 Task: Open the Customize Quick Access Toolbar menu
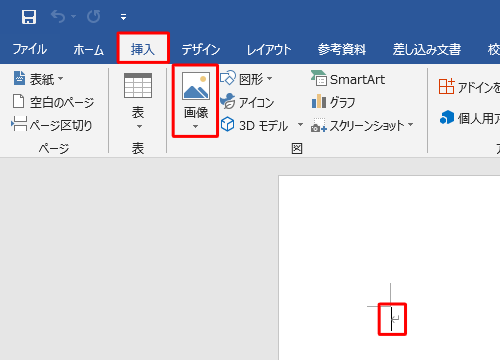123,17
